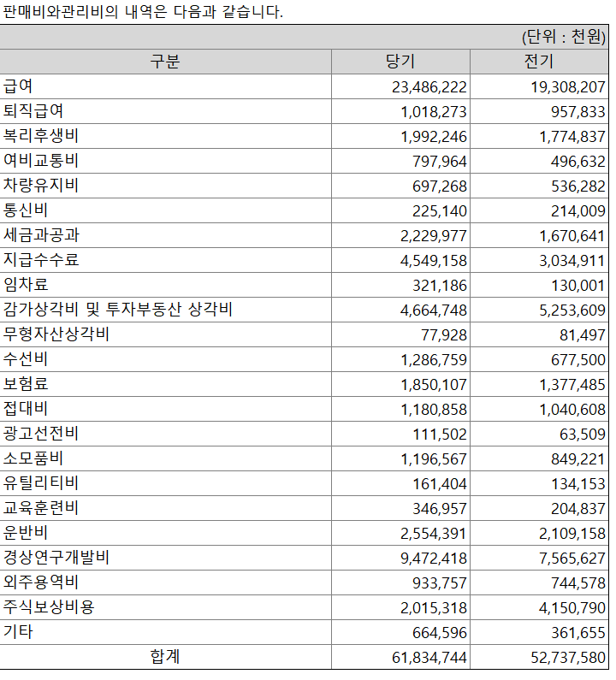616x680 pixels.
Task: Click the 합계 total row label
Action: click(165, 656)
